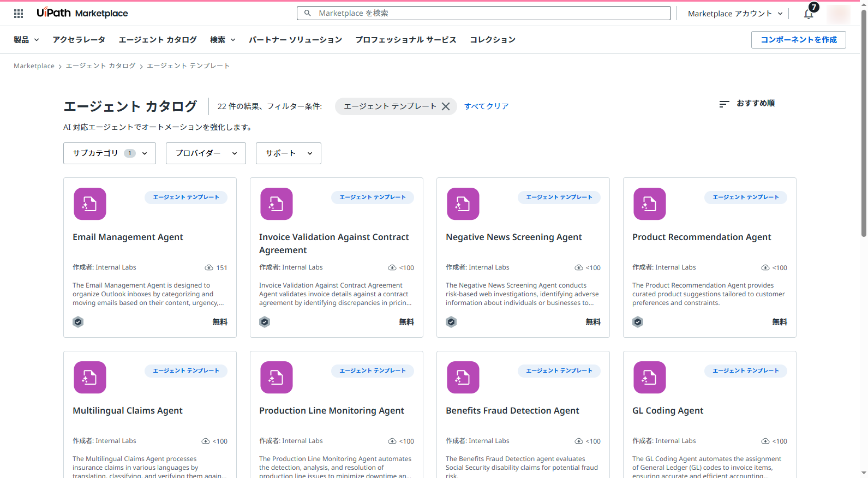
Task: Click the コンポーネントを作成 button
Action: click(x=798, y=40)
